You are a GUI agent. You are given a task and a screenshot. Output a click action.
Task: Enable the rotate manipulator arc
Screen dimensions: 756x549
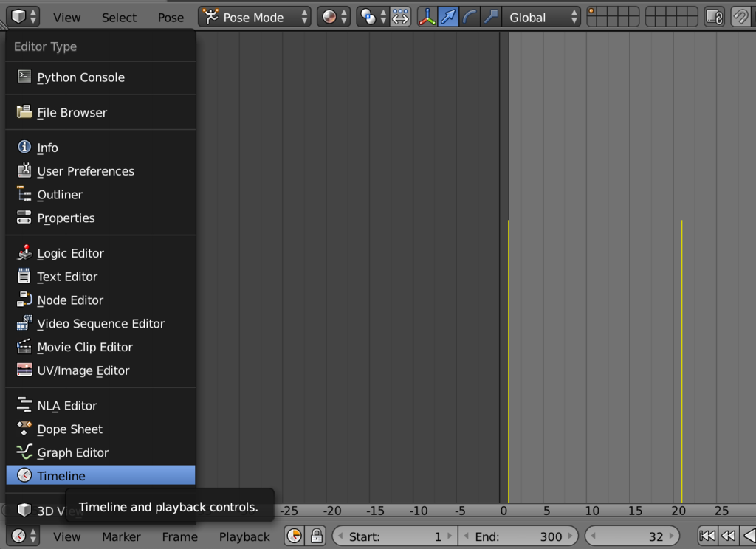coord(470,17)
